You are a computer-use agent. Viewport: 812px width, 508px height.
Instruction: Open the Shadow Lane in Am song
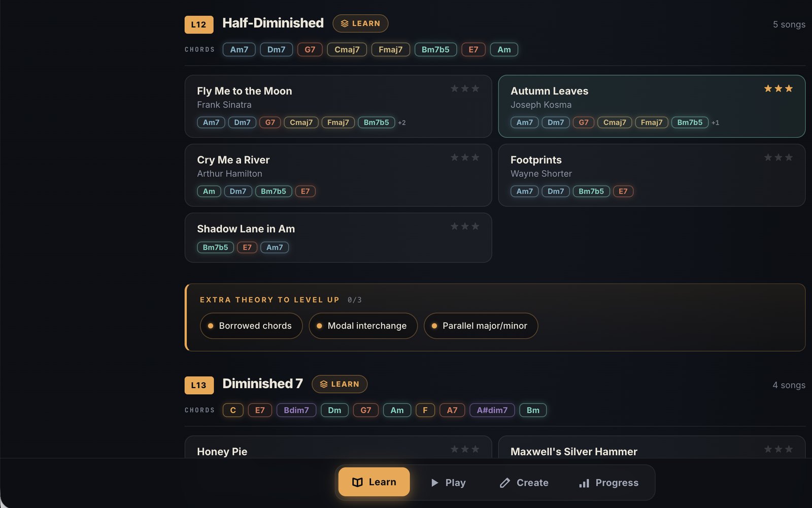[x=338, y=238]
